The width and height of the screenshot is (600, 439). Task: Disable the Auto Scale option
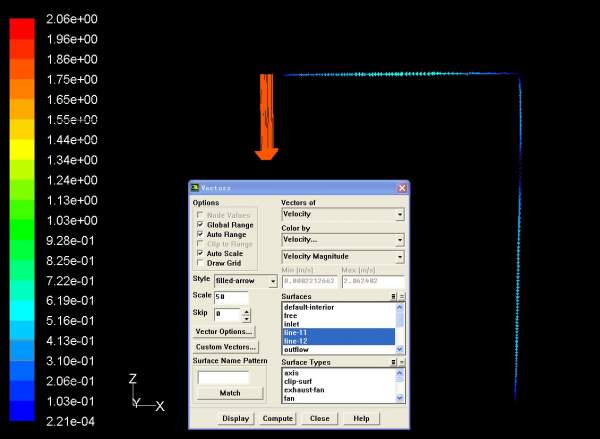pos(200,253)
